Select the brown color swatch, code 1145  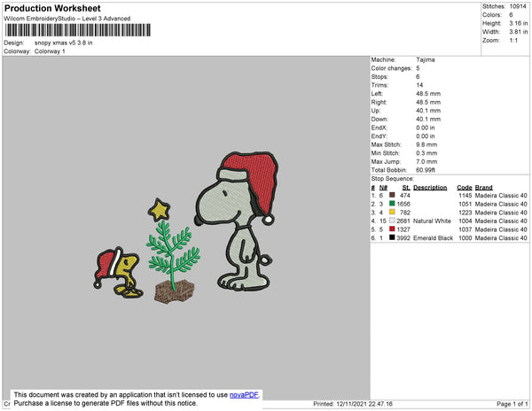[392, 195]
